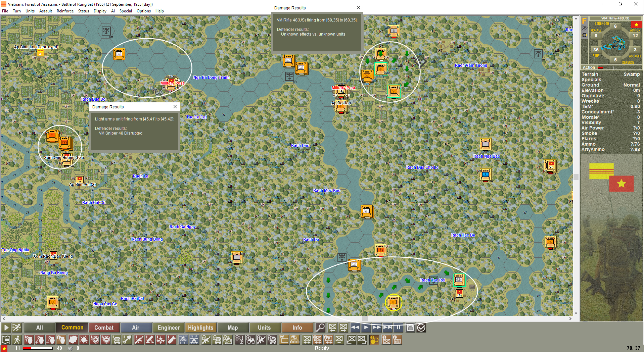Toggle the pause replay button
Viewport: 644px width, 352px height.
tap(398, 328)
